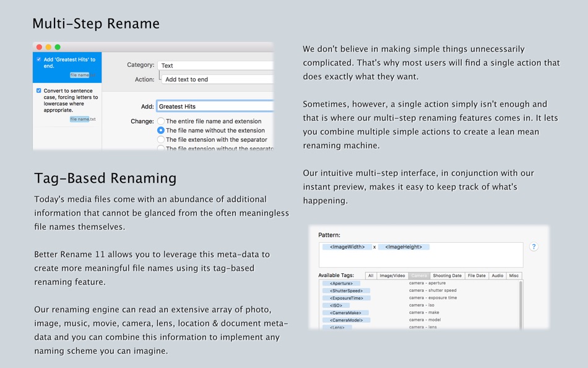This screenshot has height=368, width=588.
Task: Toggle the "Add 'Greatest Hits' to end" step checkbox
Action: [38, 59]
